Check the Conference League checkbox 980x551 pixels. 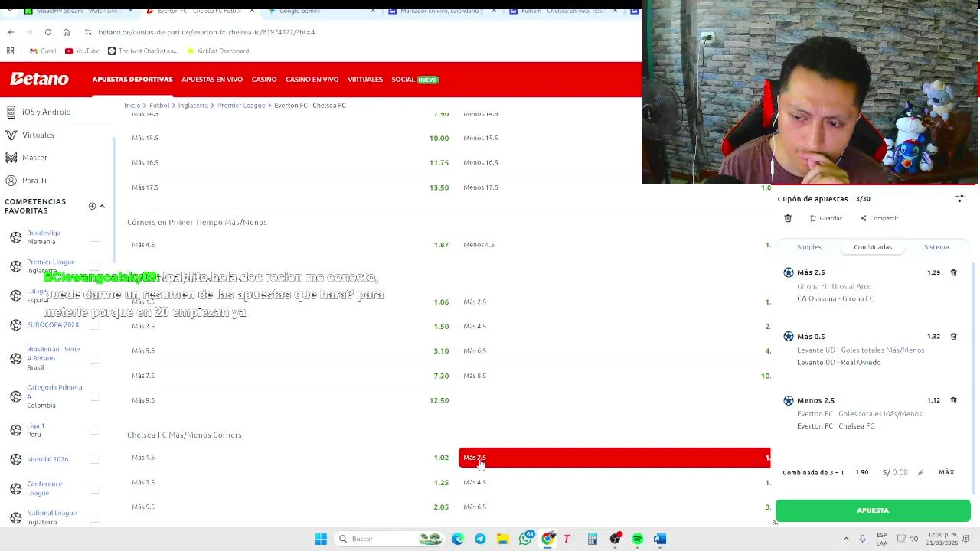(94, 488)
